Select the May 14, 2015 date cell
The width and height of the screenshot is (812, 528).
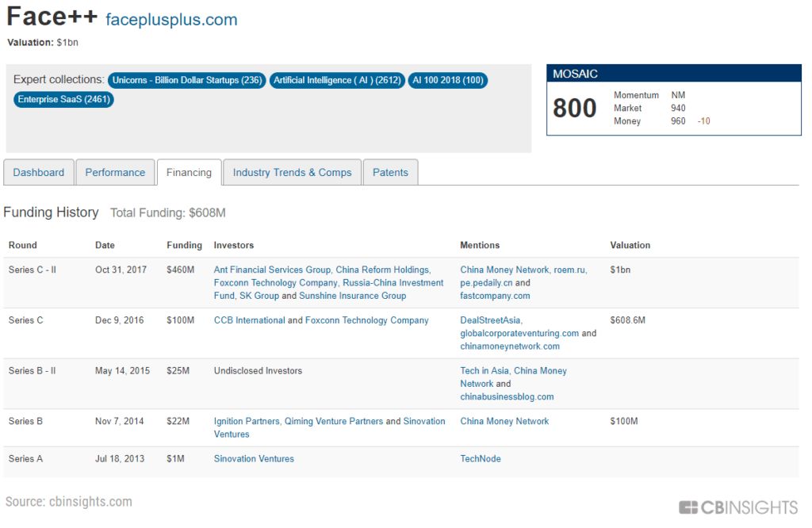coord(122,371)
